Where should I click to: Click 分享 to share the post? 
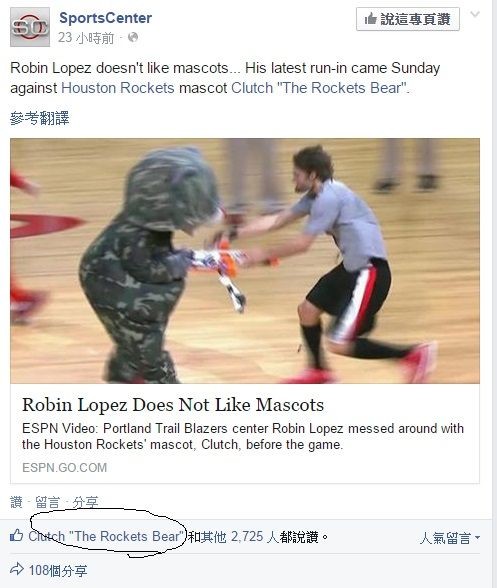[85, 502]
